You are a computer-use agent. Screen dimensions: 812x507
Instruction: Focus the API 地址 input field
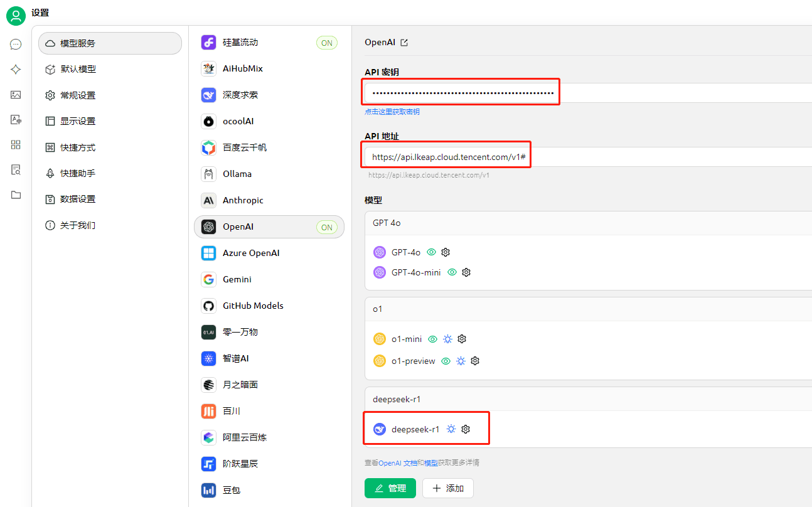[x=588, y=157]
